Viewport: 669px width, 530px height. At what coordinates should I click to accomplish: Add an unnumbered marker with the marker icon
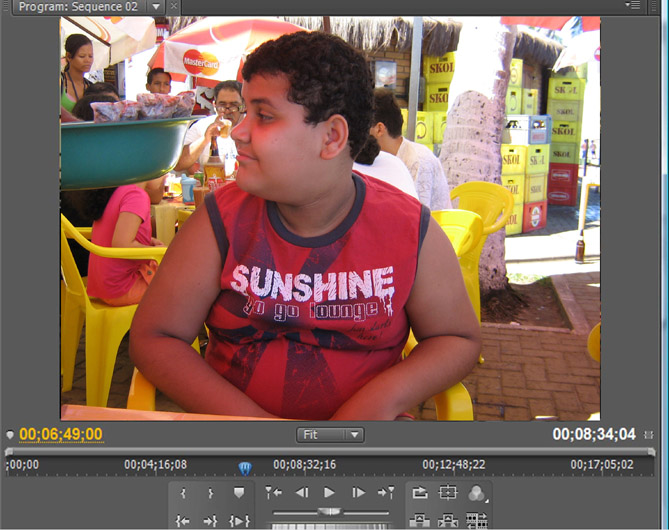pyautogui.click(x=239, y=493)
